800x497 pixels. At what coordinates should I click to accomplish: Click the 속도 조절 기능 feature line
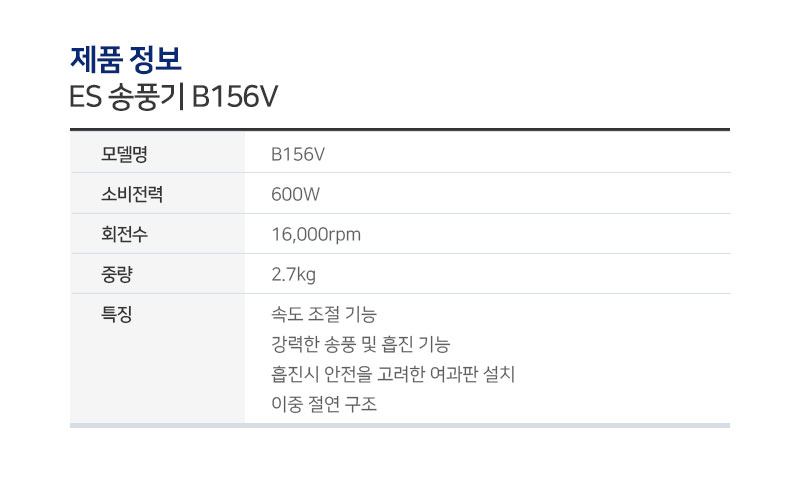point(323,314)
